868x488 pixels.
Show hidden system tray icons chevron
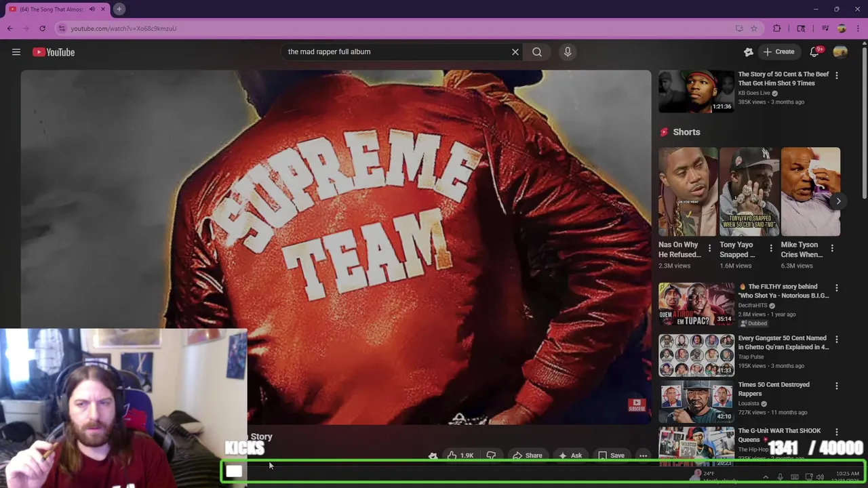point(766,477)
